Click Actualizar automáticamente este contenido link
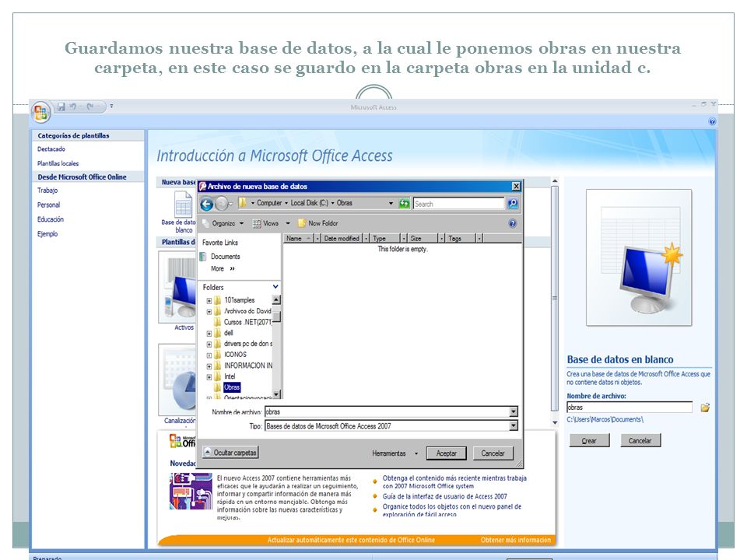The width and height of the screenshot is (747, 560). [x=351, y=540]
